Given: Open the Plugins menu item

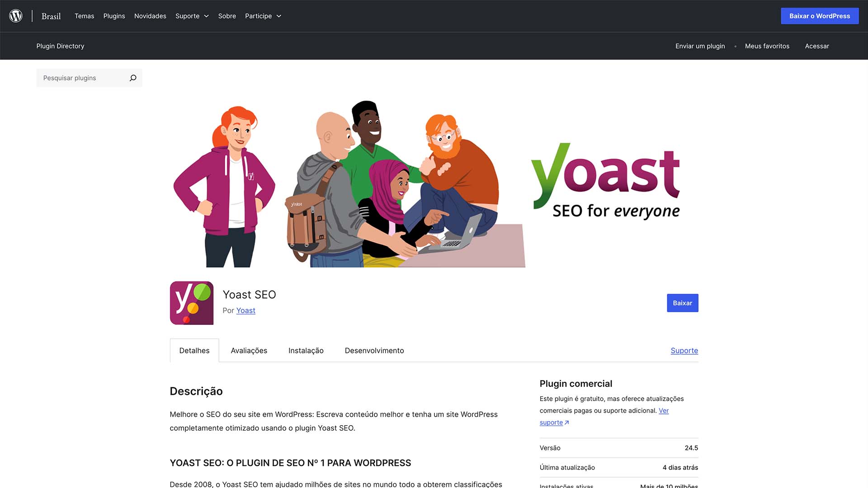Looking at the screenshot, I should 114,16.
